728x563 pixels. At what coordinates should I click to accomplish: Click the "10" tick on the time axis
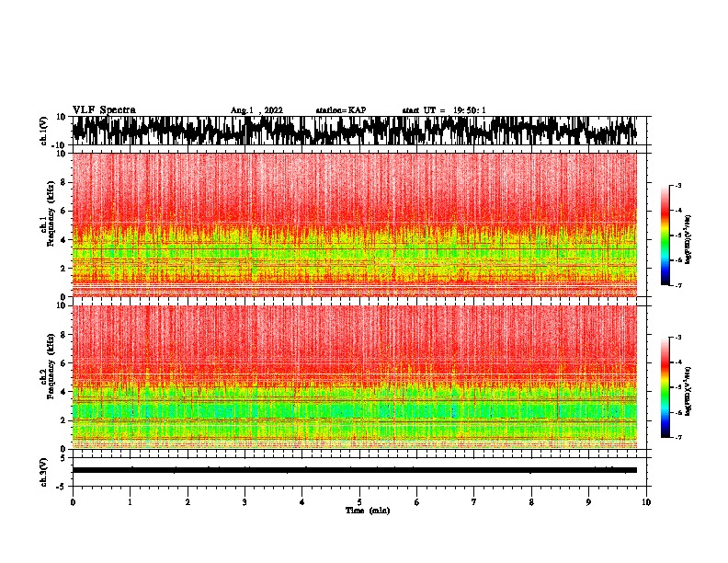646,502
